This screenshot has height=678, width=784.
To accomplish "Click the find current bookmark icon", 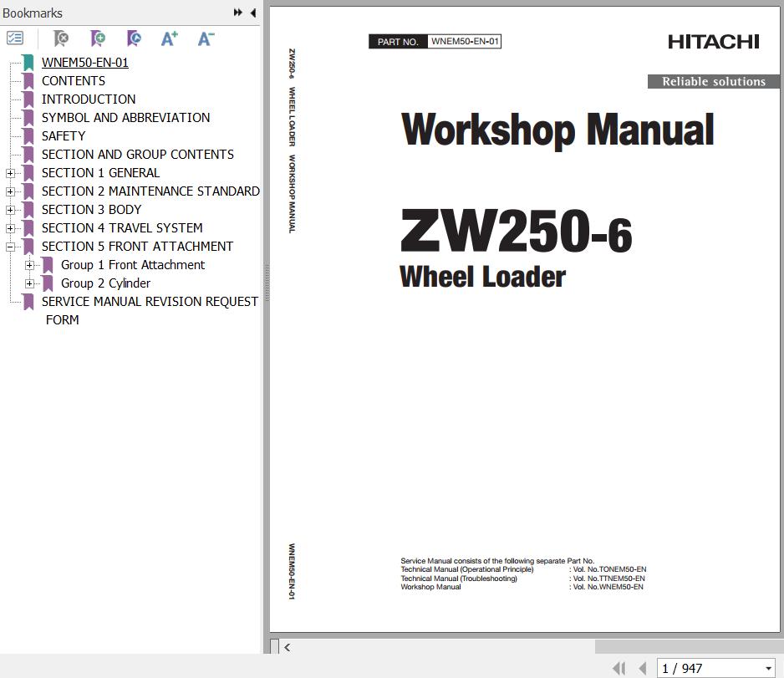I will [134, 38].
